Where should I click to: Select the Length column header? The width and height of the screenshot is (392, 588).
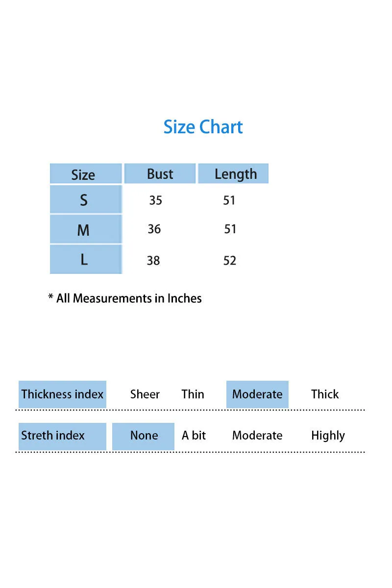[x=233, y=173]
